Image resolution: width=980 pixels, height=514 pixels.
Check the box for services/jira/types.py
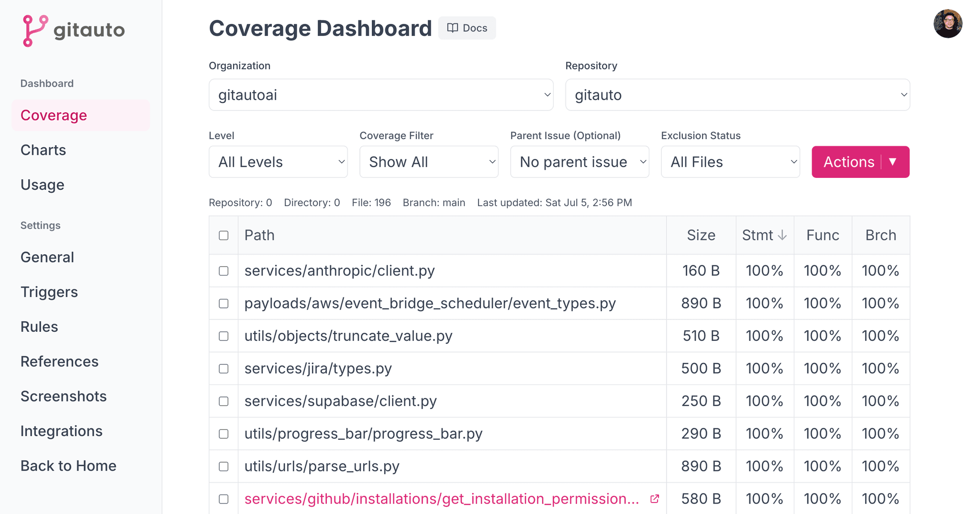click(223, 368)
